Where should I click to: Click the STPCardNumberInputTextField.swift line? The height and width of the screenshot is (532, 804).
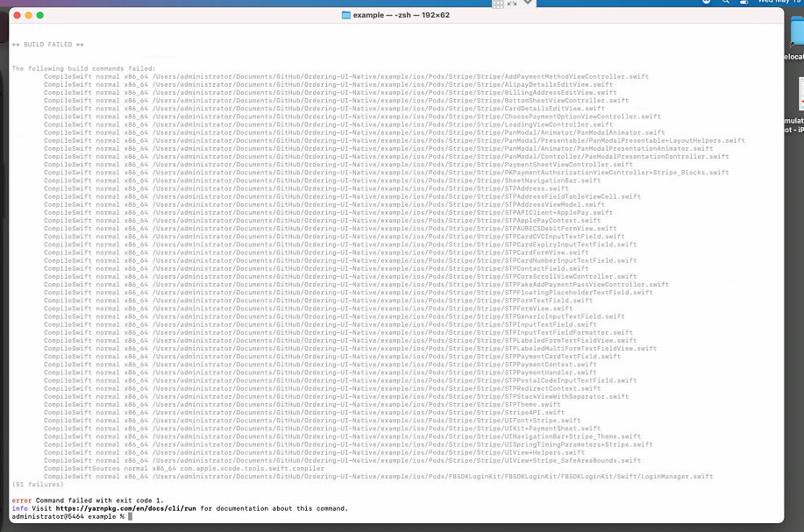coord(340,260)
